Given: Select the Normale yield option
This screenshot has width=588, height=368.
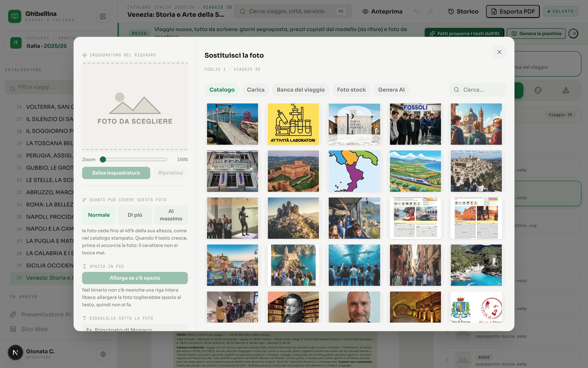Looking at the screenshot, I should (x=99, y=215).
